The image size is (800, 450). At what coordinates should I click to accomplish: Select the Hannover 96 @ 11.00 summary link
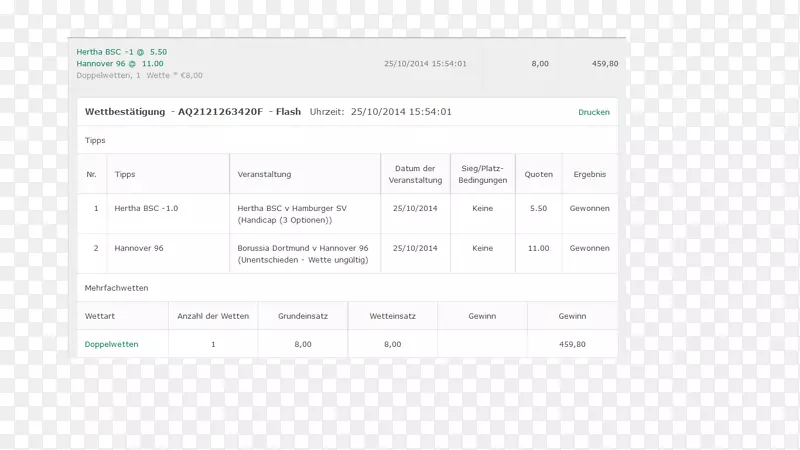[x=119, y=63]
